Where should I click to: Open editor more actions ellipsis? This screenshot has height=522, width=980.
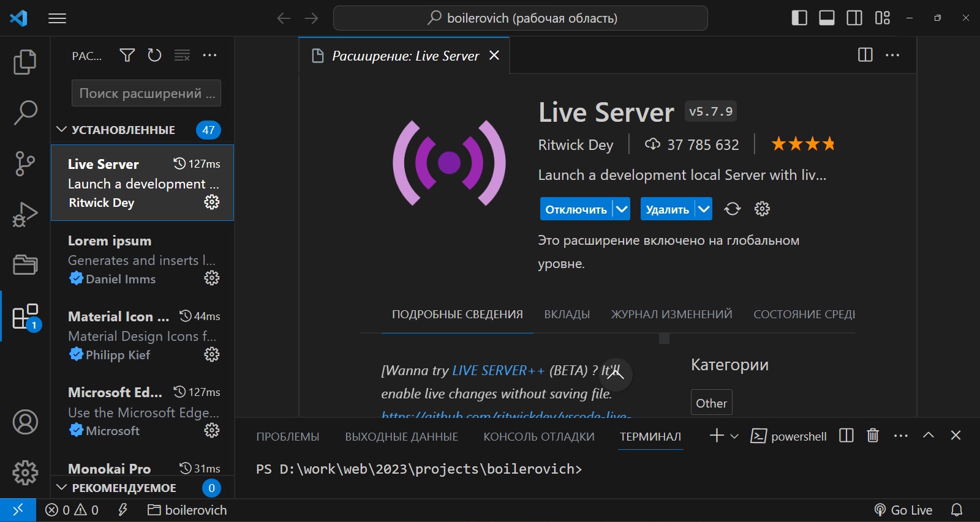pyautogui.click(x=892, y=55)
